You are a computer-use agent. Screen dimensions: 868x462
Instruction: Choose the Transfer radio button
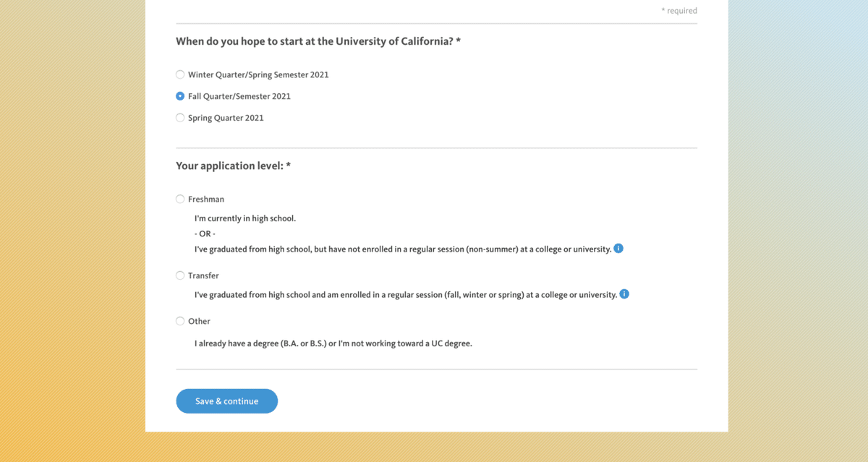click(180, 275)
